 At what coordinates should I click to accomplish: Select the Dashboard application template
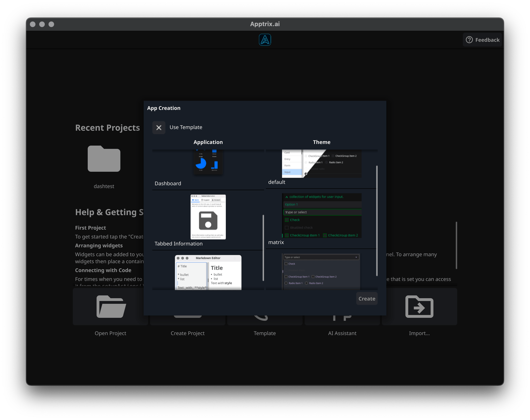[208, 163]
